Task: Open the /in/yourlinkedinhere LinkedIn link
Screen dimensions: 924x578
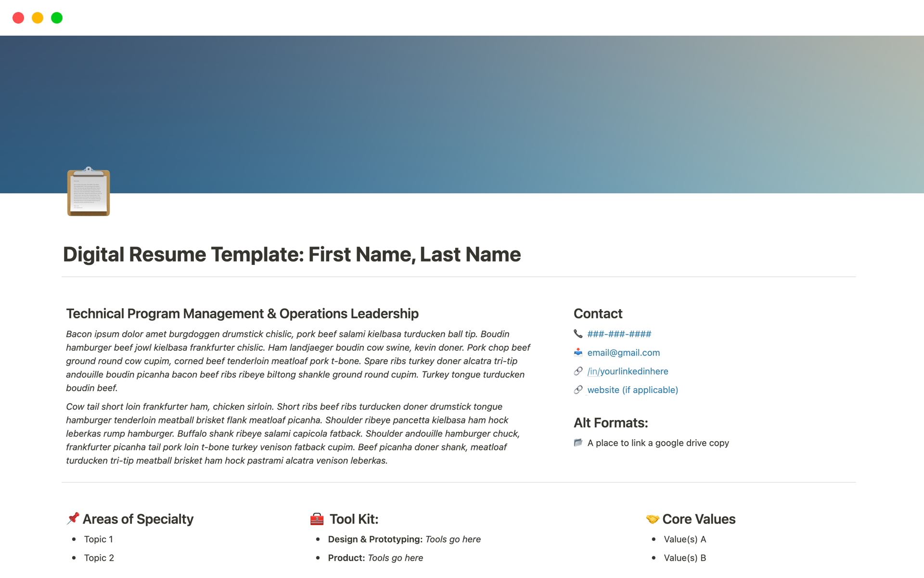Action: pos(627,371)
